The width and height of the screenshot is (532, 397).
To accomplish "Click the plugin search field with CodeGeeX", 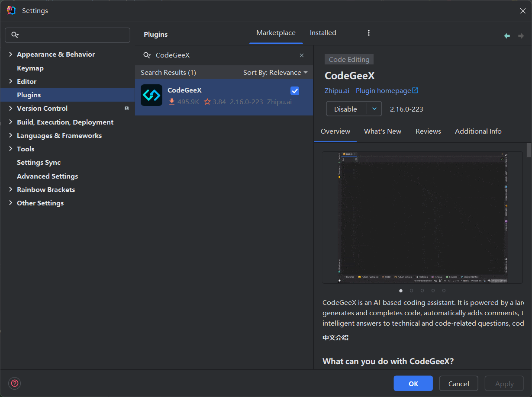I will pyautogui.click(x=223, y=55).
